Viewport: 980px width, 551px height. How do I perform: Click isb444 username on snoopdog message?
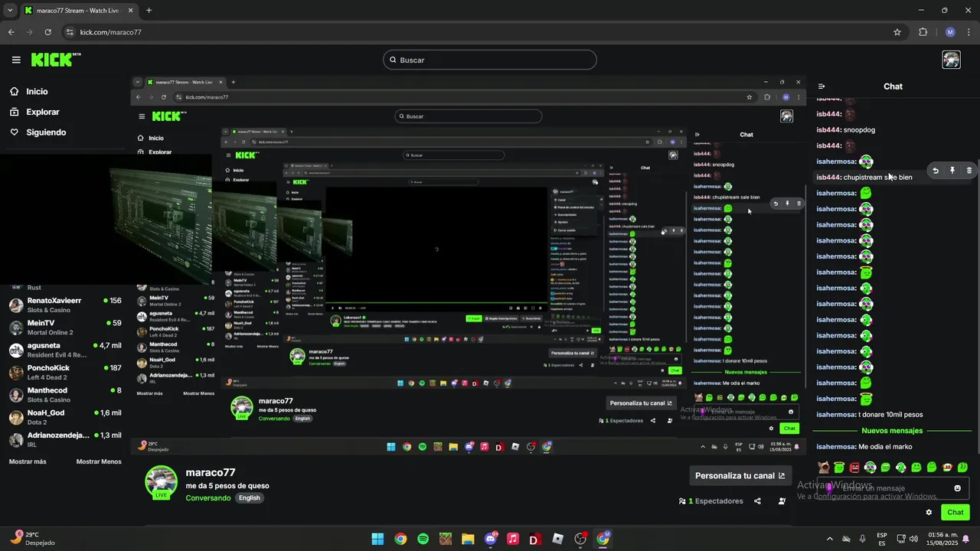828,130
